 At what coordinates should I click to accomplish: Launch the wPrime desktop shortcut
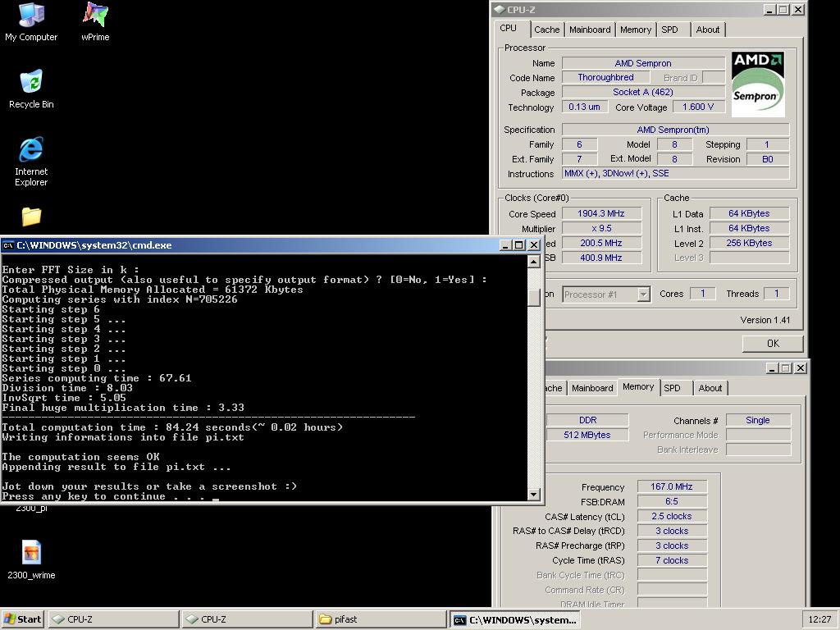tap(95, 22)
